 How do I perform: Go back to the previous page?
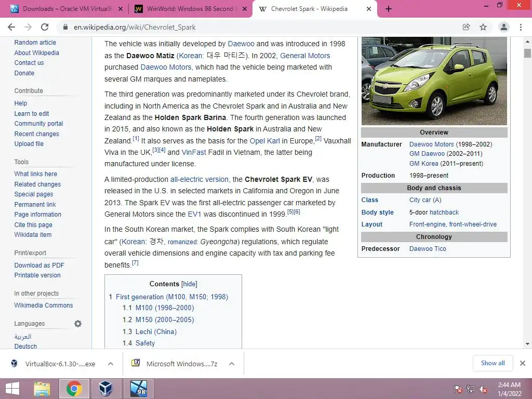pyautogui.click(x=11, y=27)
